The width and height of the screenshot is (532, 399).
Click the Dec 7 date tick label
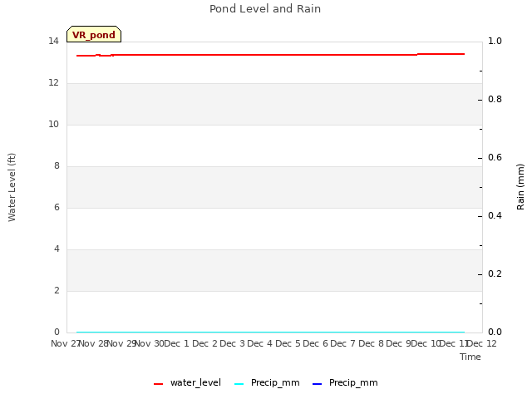[x=343, y=343]
